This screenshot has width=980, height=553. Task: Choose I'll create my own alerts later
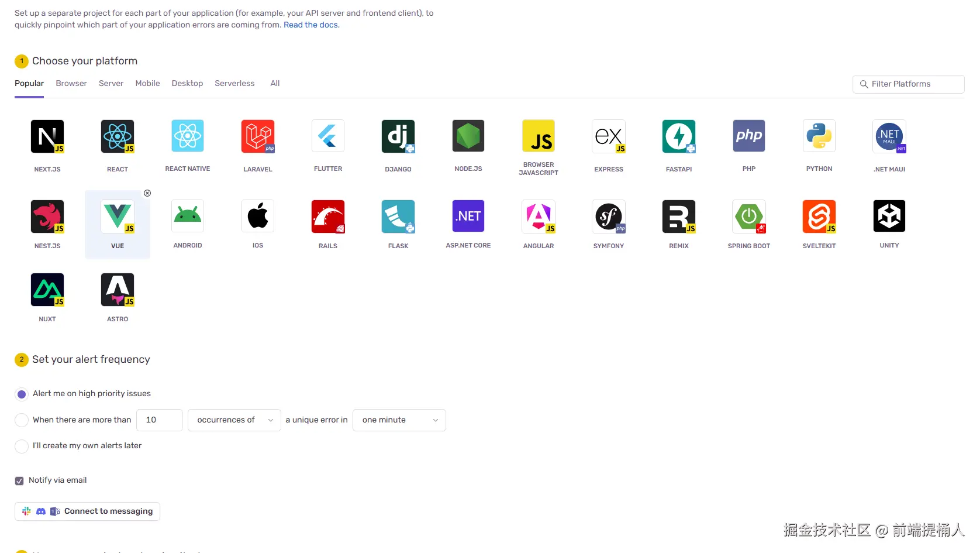coord(22,446)
